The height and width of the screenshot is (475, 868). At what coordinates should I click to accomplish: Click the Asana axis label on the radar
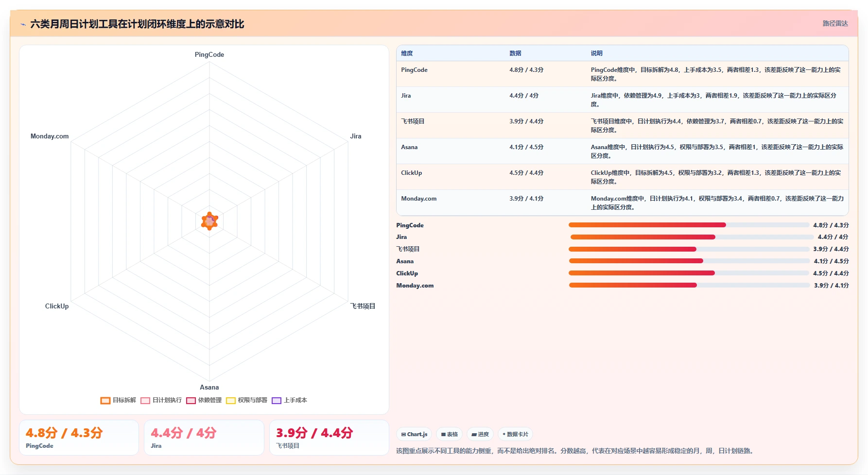[209, 387]
